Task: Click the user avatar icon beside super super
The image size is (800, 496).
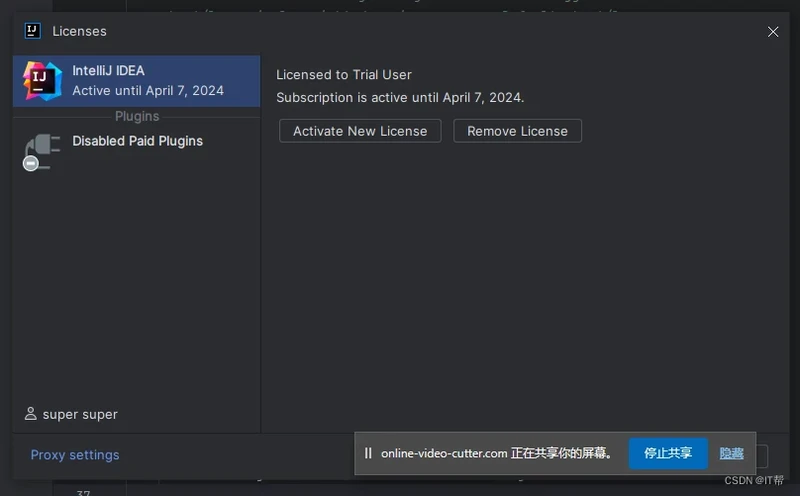Action: pyautogui.click(x=31, y=414)
